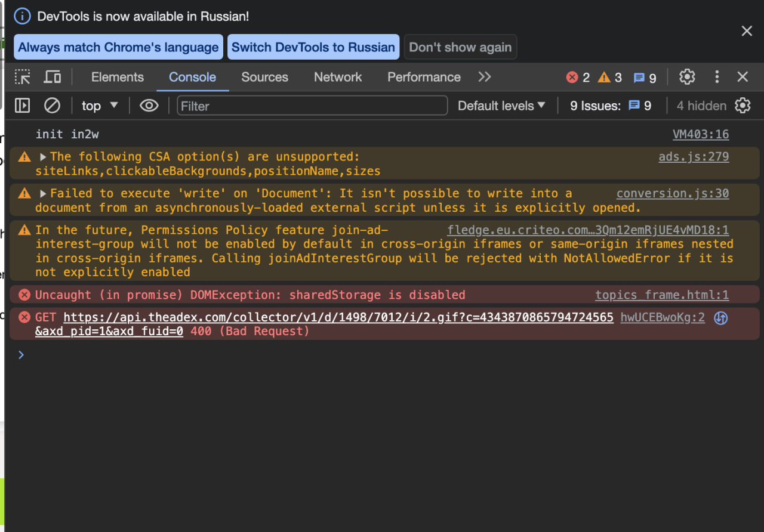
Task: Open the top JavaScript context dropdown
Action: coord(100,106)
